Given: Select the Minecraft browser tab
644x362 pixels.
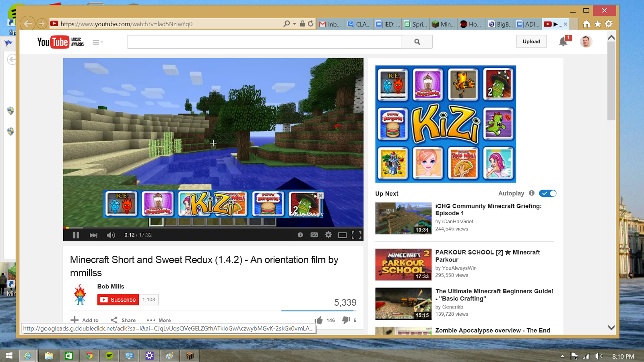Looking at the screenshot, I should (x=443, y=24).
